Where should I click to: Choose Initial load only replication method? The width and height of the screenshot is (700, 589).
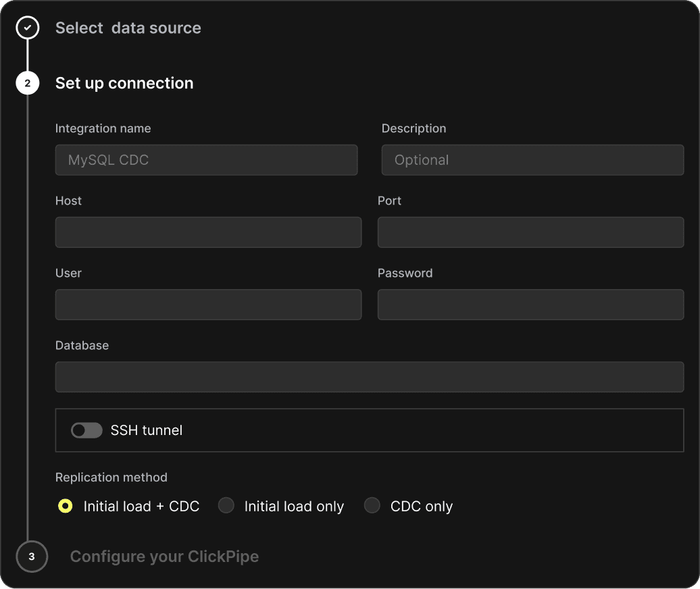tap(226, 505)
